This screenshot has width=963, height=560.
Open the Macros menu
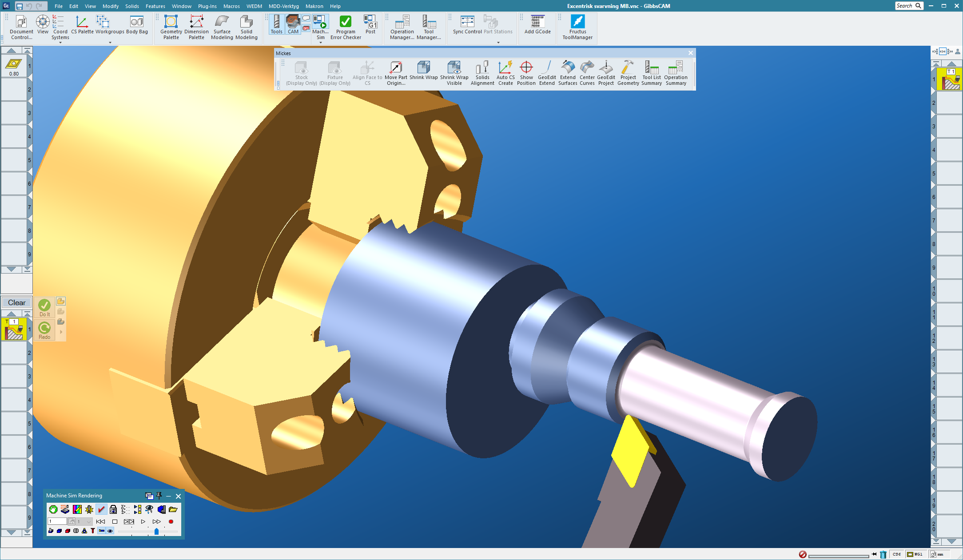click(231, 6)
